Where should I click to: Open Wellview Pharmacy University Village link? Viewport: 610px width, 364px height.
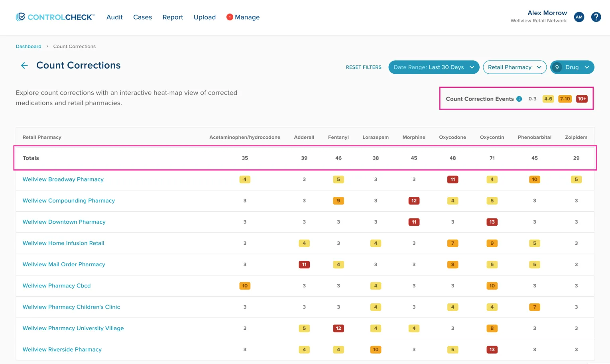point(73,328)
